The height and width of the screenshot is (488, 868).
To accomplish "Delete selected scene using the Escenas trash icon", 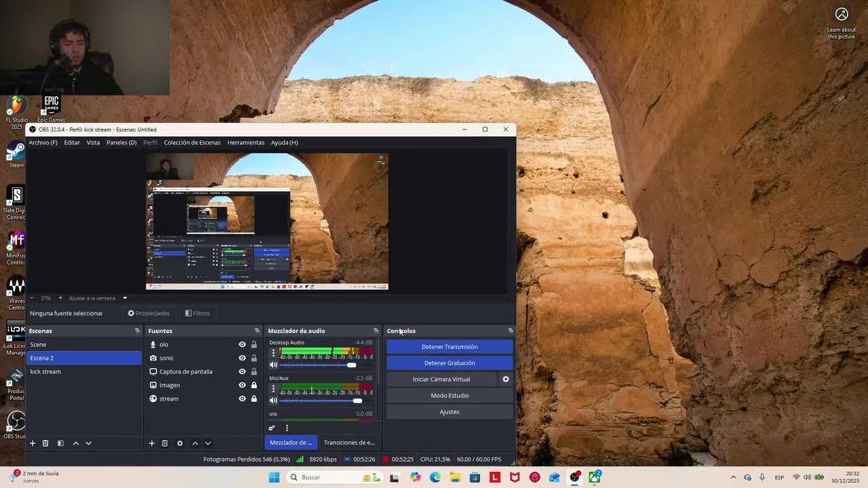I will tap(45, 443).
